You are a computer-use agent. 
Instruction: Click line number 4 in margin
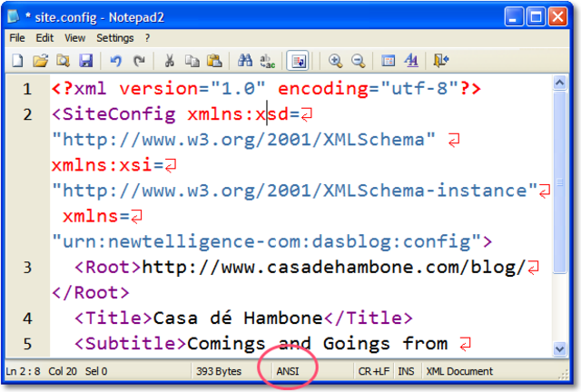pyautogui.click(x=27, y=318)
